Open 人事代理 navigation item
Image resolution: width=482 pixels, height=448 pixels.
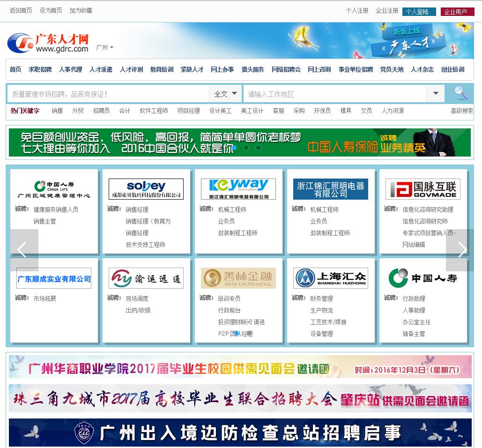pyautogui.click(x=70, y=69)
